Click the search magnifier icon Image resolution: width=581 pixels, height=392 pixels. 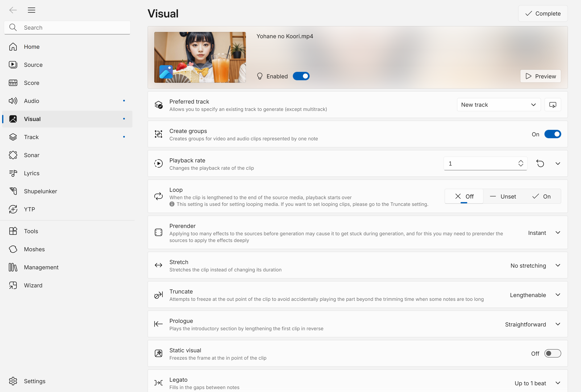point(13,28)
